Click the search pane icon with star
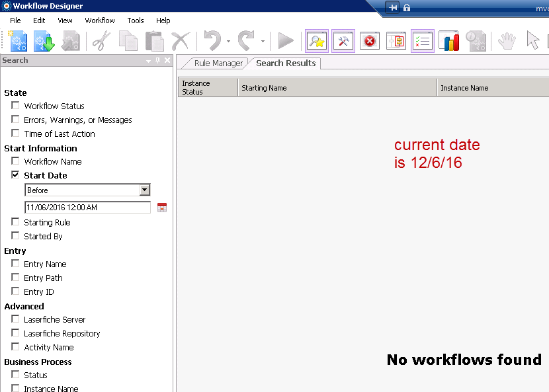Viewport: 549px width, 392px height. [x=317, y=41]
